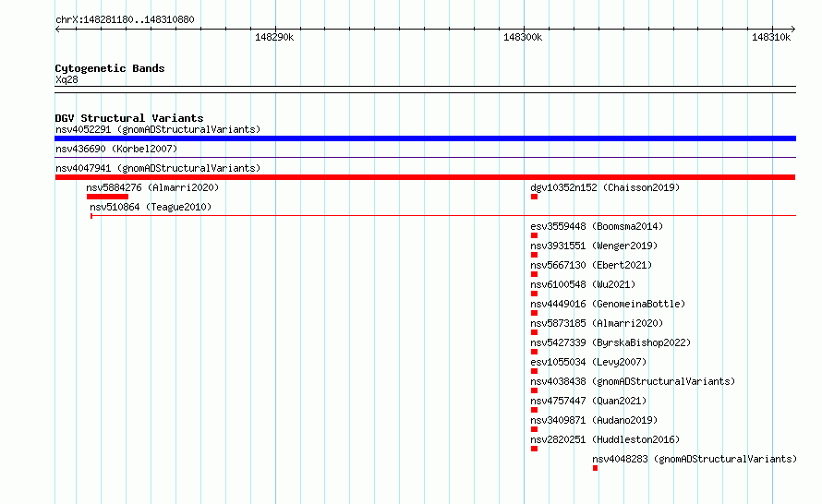This screenshot has width=822, height=504.
Task: Click the red marker under nsv4757447
Action: (x=534, y=410)
